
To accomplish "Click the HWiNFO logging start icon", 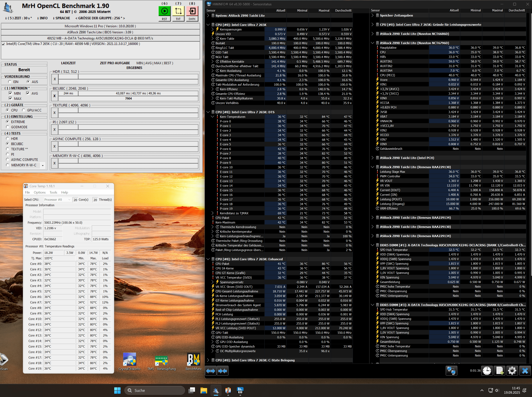I will coord(500,371).
